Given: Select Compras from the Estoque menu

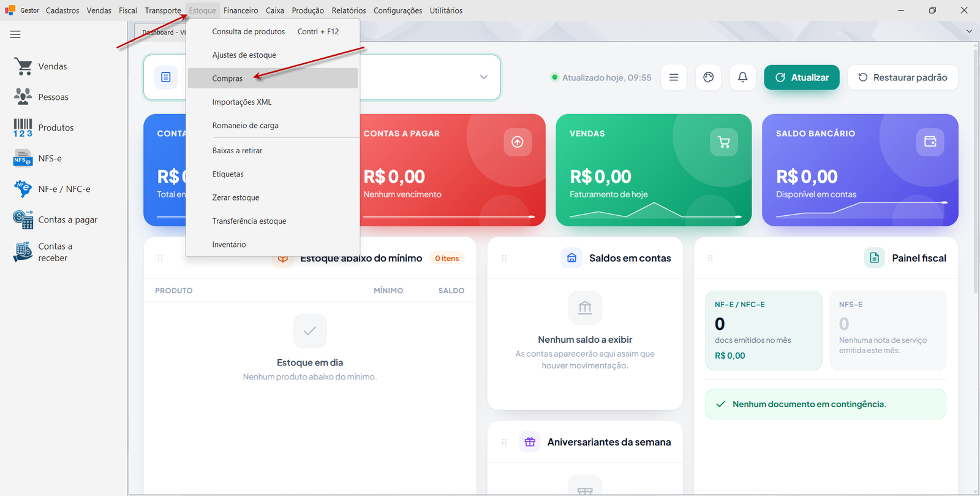Looking at the screenshot, I should coord(273,78).
